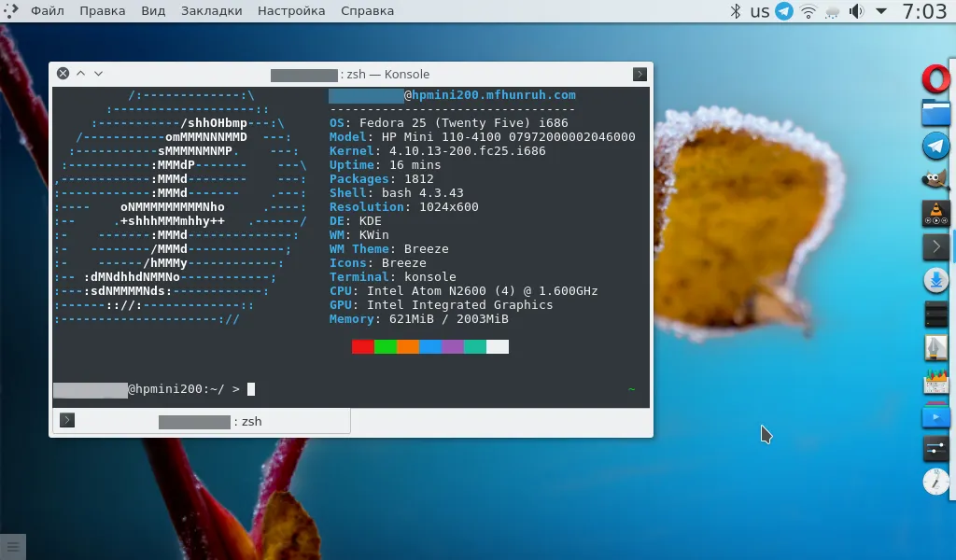
Task: Open the sliders settings dock icon
Action: pyautogui.click(x=935, y=449)
